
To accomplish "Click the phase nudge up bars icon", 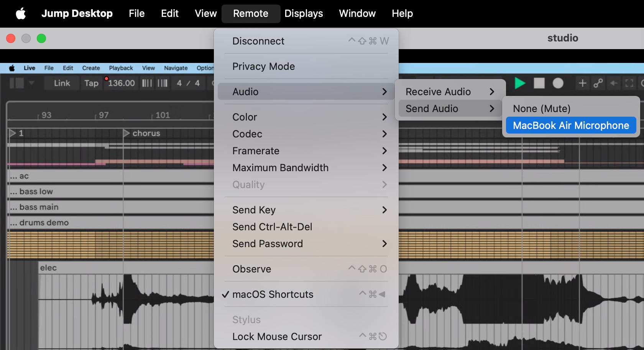I will coord(163,83).
